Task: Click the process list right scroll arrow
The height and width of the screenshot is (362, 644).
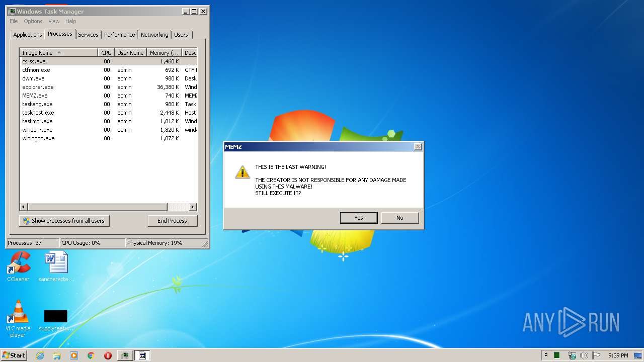Action: pyautogui.click(x=193, y=207)
